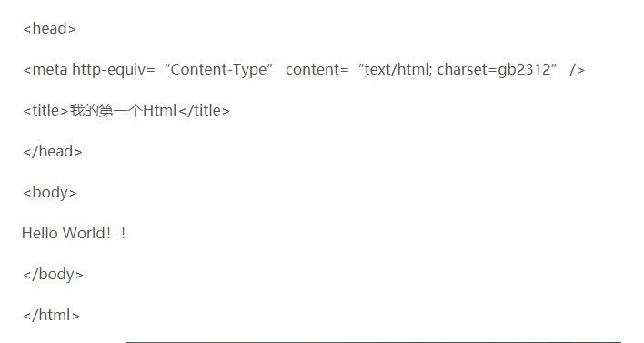Click the Chinese title text 我的第一个
Viewport: 644px width, 343px height.
click(x=106, y=110)
